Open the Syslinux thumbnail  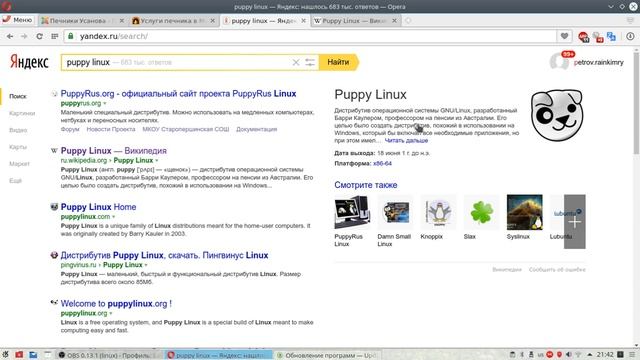pos(524,212)
